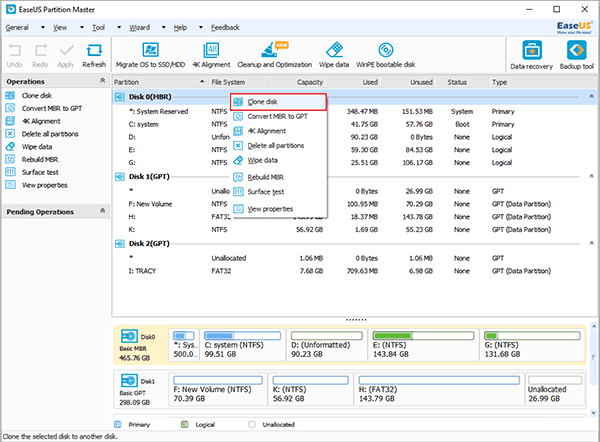Sort by the File System column header
Screen dimensions: 600x442
pyautogui.click(x=240, y=82)
